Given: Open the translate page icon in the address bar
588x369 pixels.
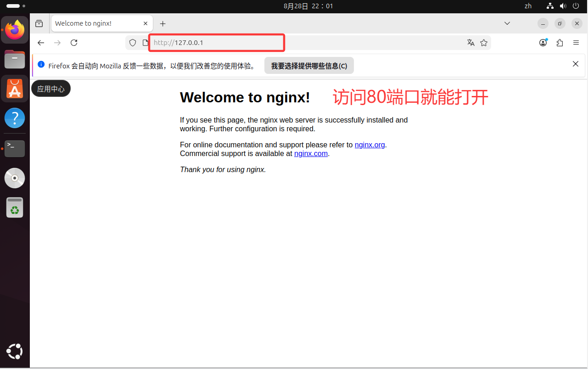Looking at the screenshot, I should point(470,43).
